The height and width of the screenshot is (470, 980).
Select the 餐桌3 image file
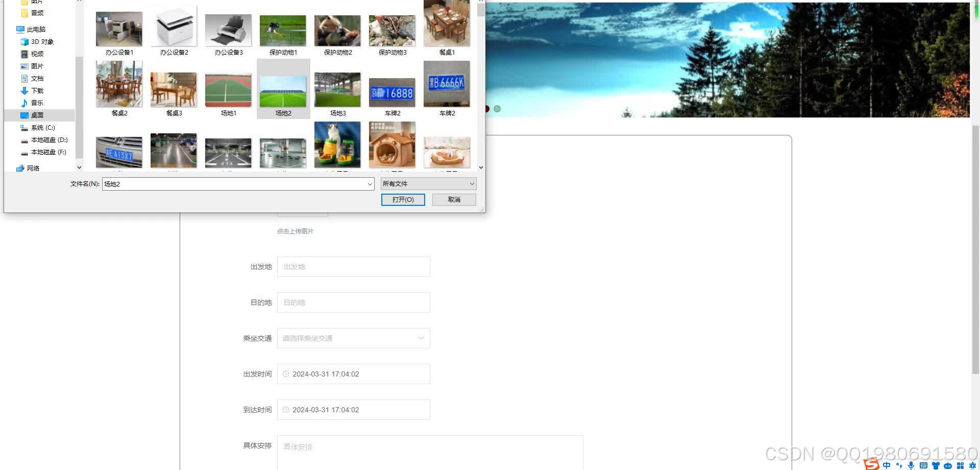coord(174,94)
